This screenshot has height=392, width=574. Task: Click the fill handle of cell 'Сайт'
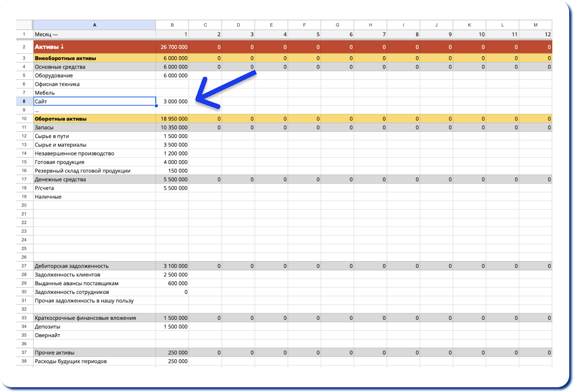point(156,106)
